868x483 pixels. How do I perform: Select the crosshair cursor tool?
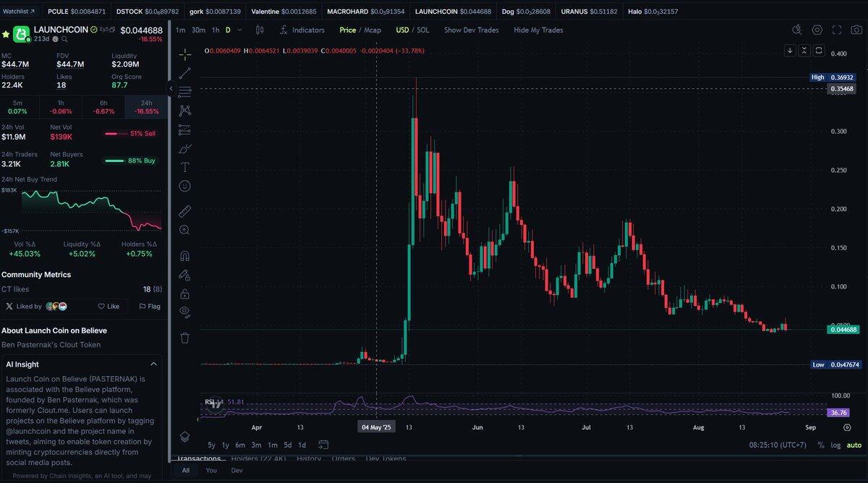184,54
